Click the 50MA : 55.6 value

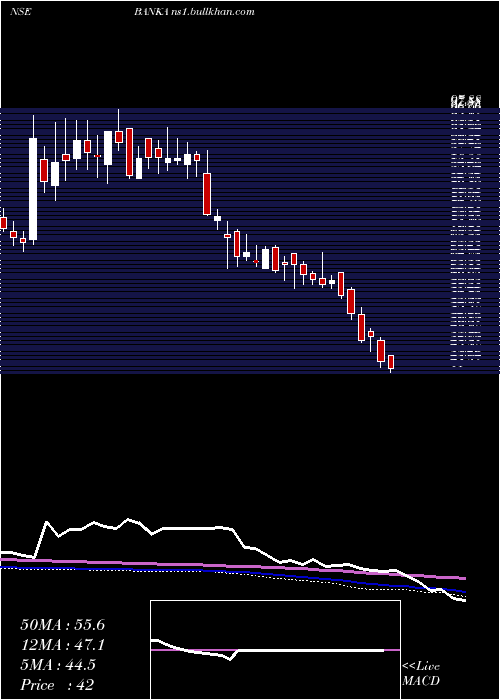pos(62,625)
